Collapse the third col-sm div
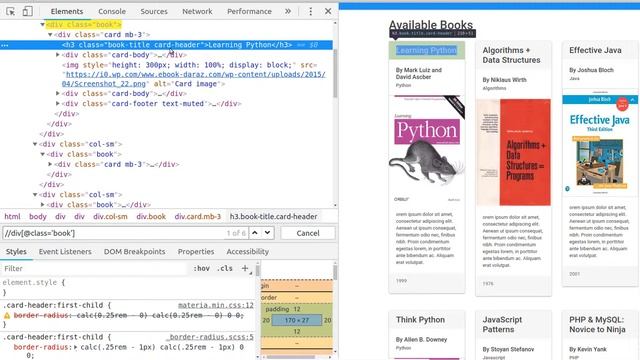 point(35,195)
